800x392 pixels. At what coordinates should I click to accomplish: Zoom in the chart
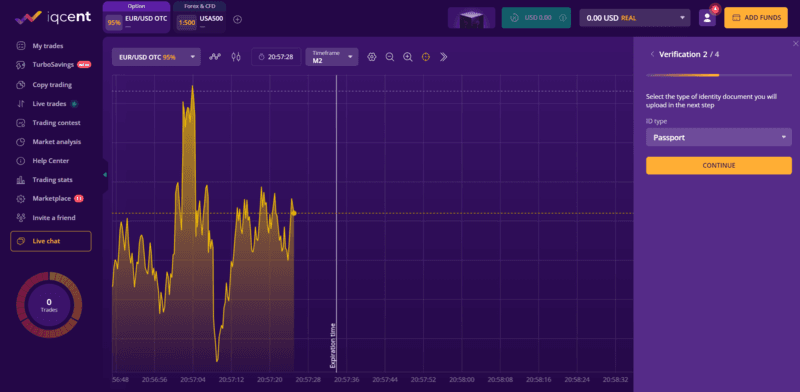[408, 57]
